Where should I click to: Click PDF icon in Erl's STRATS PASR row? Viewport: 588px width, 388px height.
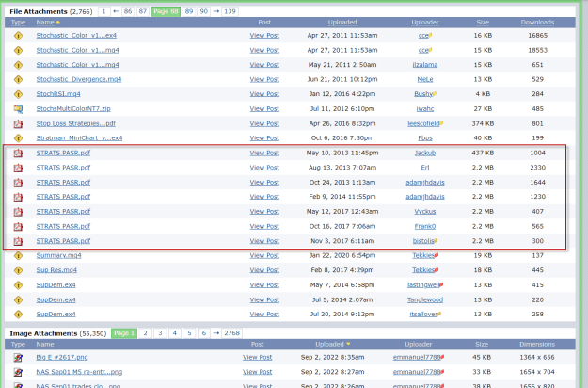tap(18, 168)
